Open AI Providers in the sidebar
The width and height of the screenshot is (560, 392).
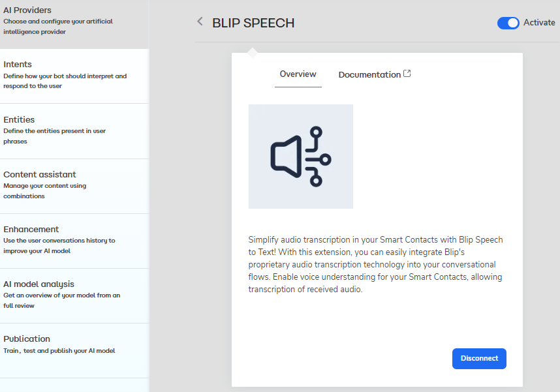27,10
